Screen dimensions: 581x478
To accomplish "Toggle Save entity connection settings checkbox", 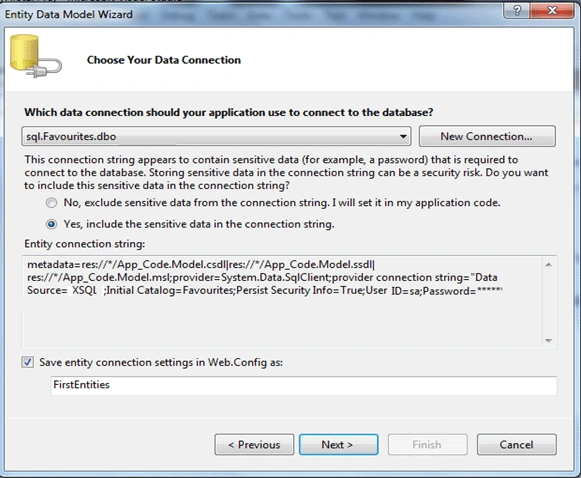I will tap(28, 362).
